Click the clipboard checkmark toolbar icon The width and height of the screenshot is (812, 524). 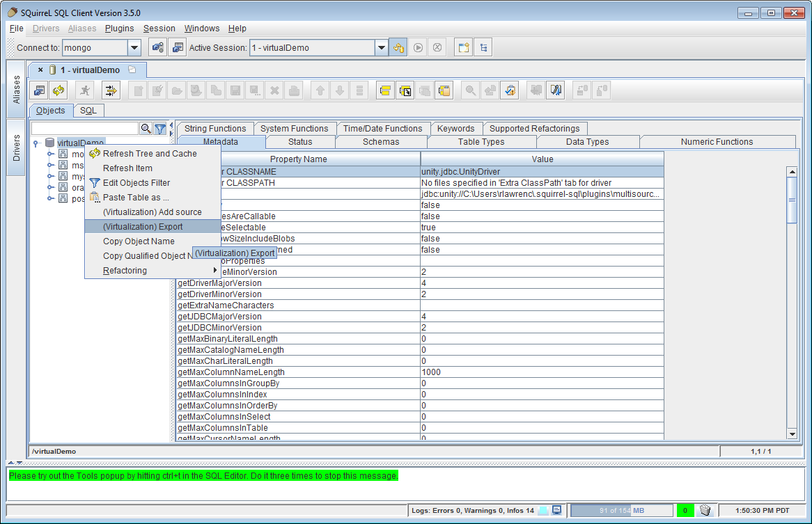pos(510,90)
